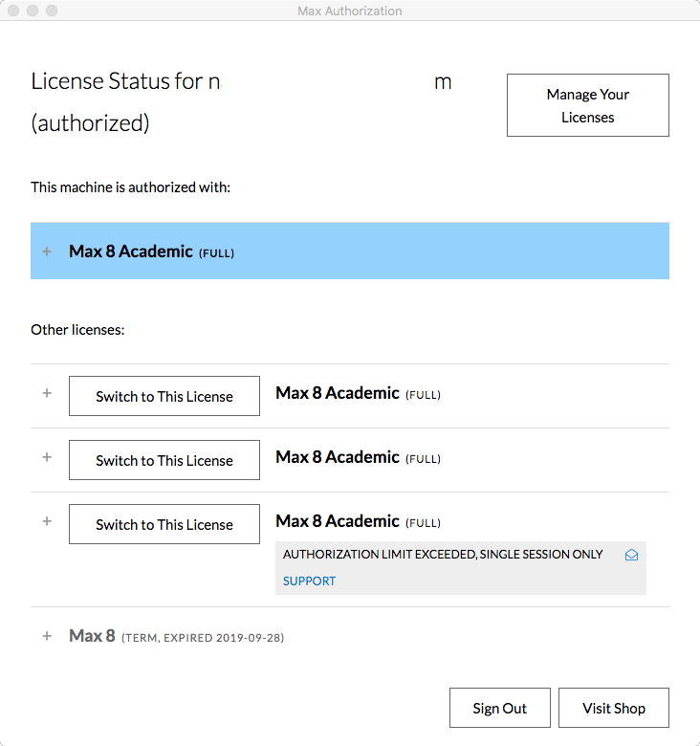Expand the authorized Max 8 Academic license details

[47, 252]
